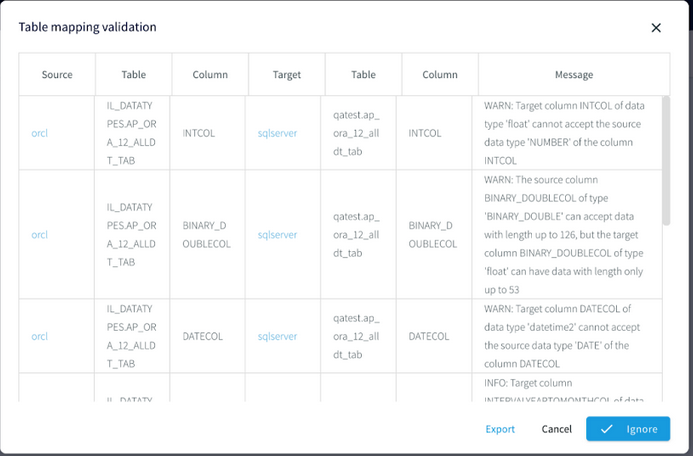Click the Export link

(x=500, y=429)
